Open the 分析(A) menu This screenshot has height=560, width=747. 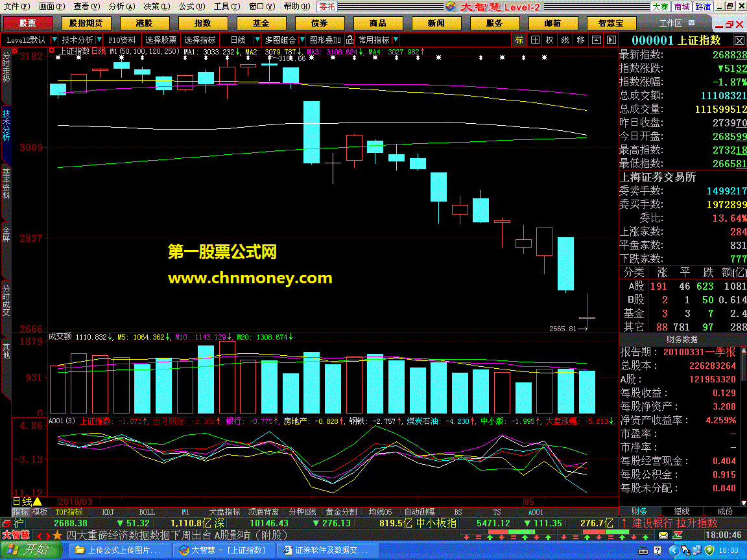point(122,6)
